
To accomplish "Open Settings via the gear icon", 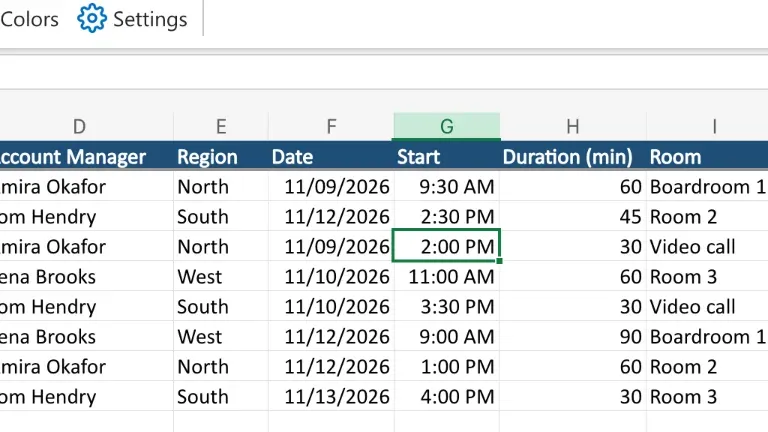I will 92,19.
